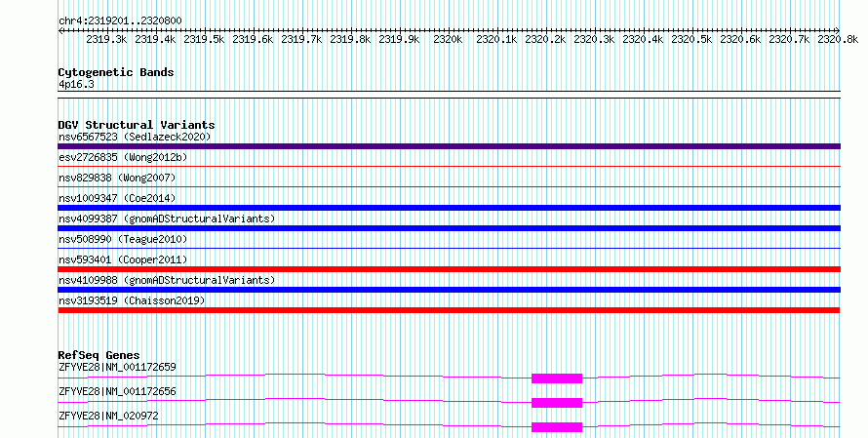
Task: Click the 2320k ruler position
Action: [x=449, y=39]
